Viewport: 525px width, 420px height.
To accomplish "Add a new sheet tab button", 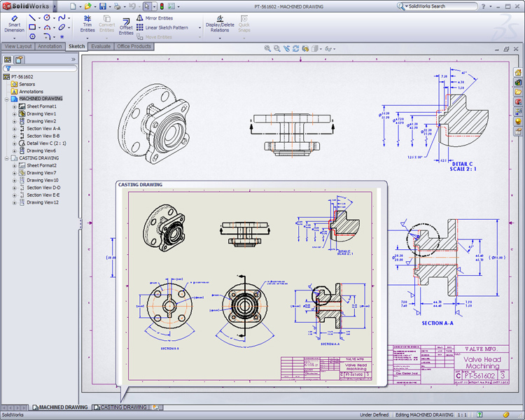I will [x=156, y=407].
